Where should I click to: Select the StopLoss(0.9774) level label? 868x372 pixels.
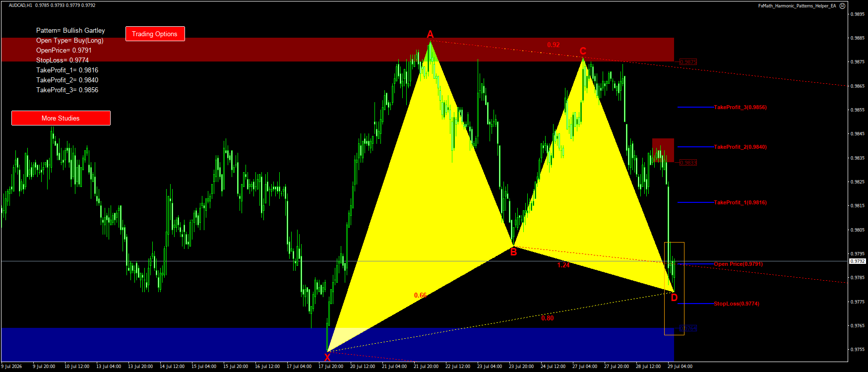tap(737, 304)
